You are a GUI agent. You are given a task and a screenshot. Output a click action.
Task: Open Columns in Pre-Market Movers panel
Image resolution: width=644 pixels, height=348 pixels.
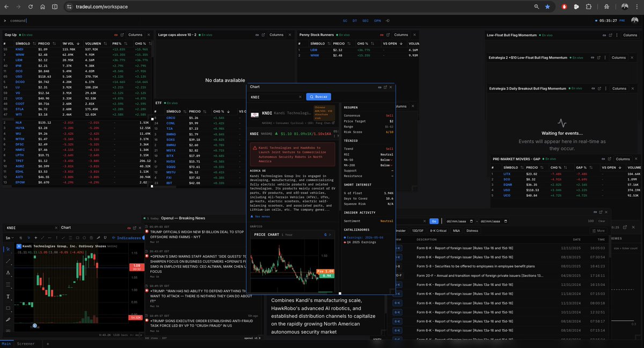click(x=623, y=159)
